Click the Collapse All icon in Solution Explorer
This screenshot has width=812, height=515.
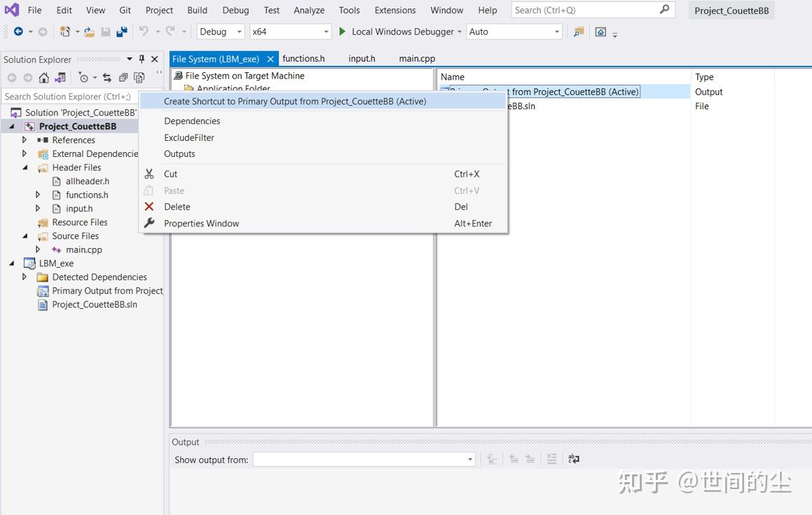pyautogui.click(x=123, y=78)
